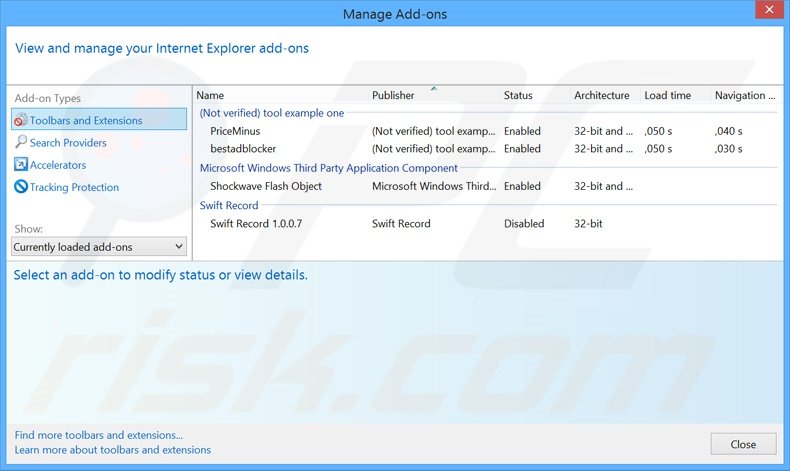Viewport: 790px width, 471px height.
Task: Select Accelerators add-on type
Action: pos(58,165)
